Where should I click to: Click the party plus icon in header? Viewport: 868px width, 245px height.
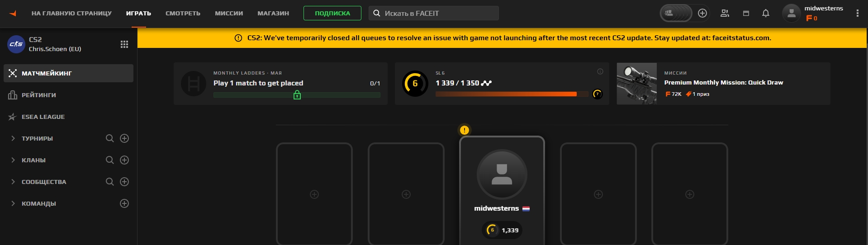pyautogui.click(x=702, y=13)
